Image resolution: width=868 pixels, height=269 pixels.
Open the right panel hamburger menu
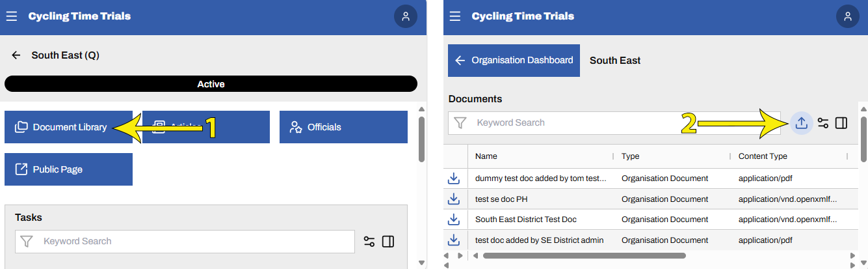point(455,16)
